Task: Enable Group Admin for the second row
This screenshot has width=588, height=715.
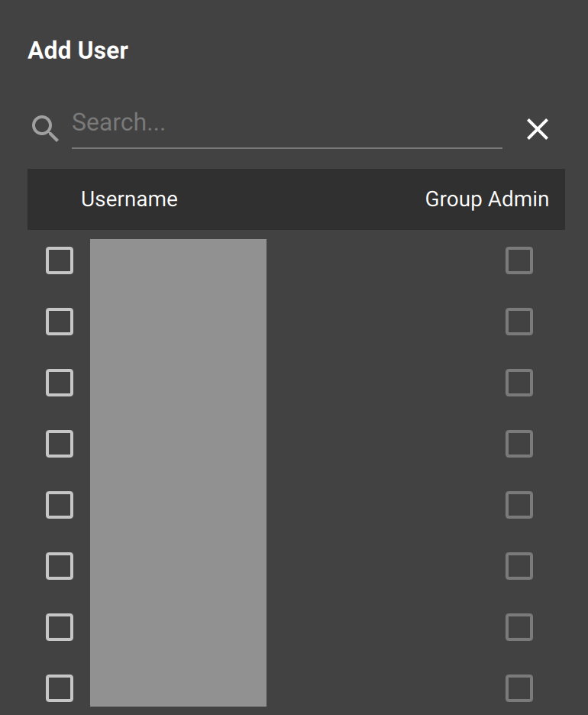Action: 519,322
